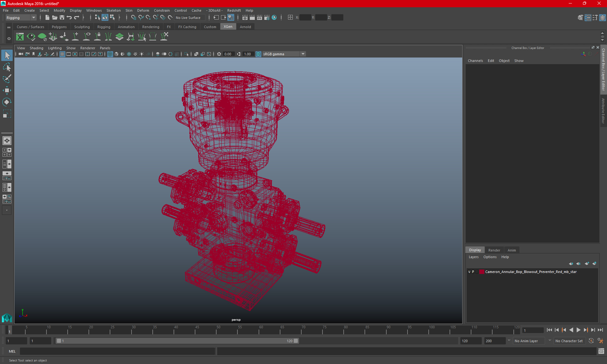Screen dimensions: 607x364
Task: Open the sRGB gamma view transform dropdown
Action: (303, 54)
